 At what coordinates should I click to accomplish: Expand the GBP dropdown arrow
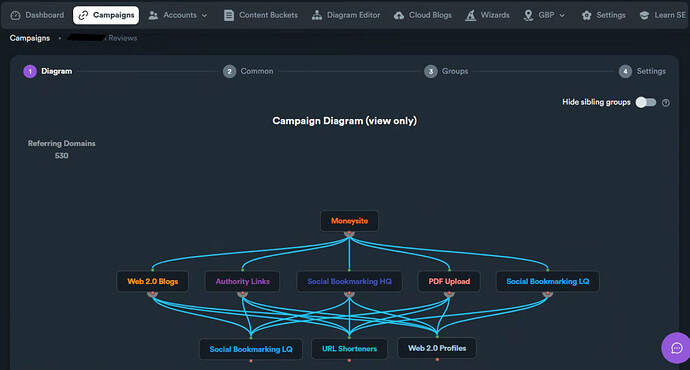[x=562, y=15]
